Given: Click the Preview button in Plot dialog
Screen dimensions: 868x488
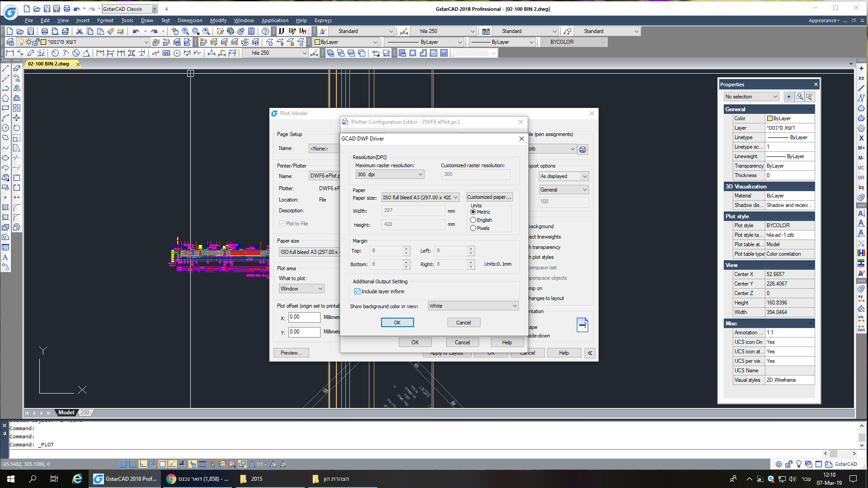Looking at the screenshot, I should (292, 353).
